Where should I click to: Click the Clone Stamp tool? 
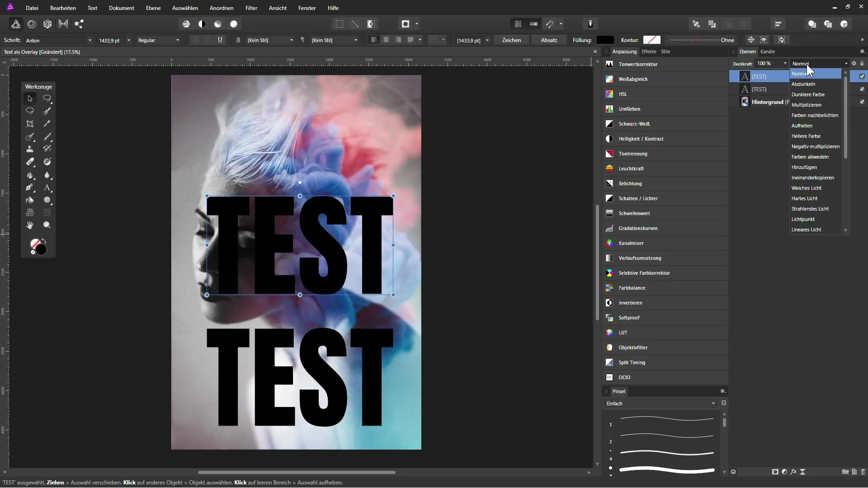30,149
